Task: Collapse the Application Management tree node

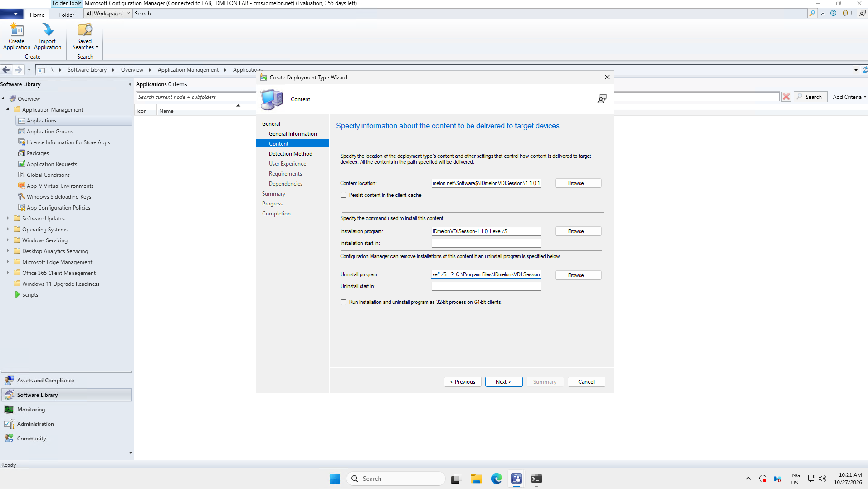Action: [8, 109]
